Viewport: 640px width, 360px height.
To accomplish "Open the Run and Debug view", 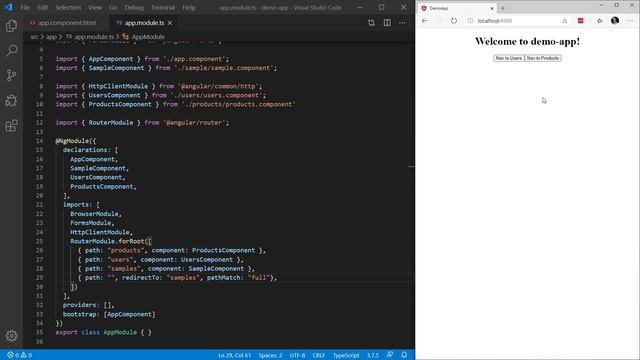I will pyautogui.click(x=11, y=100).
